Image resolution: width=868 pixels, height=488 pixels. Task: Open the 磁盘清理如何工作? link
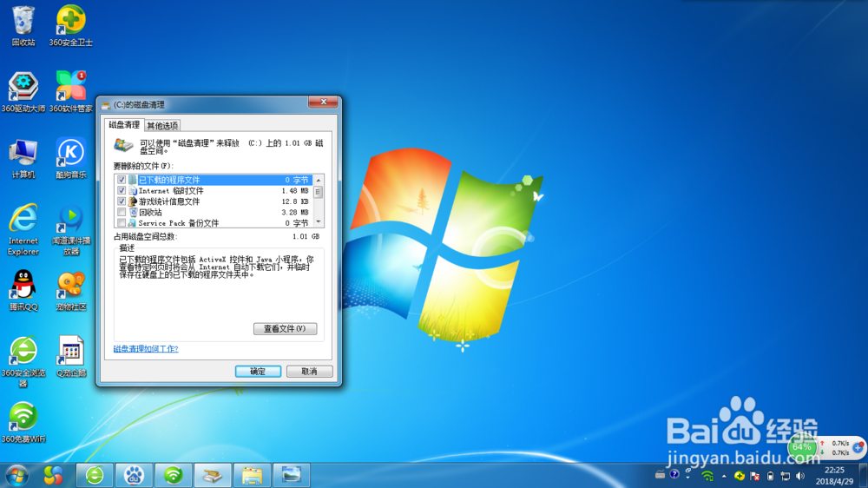(x=146, y=349)
